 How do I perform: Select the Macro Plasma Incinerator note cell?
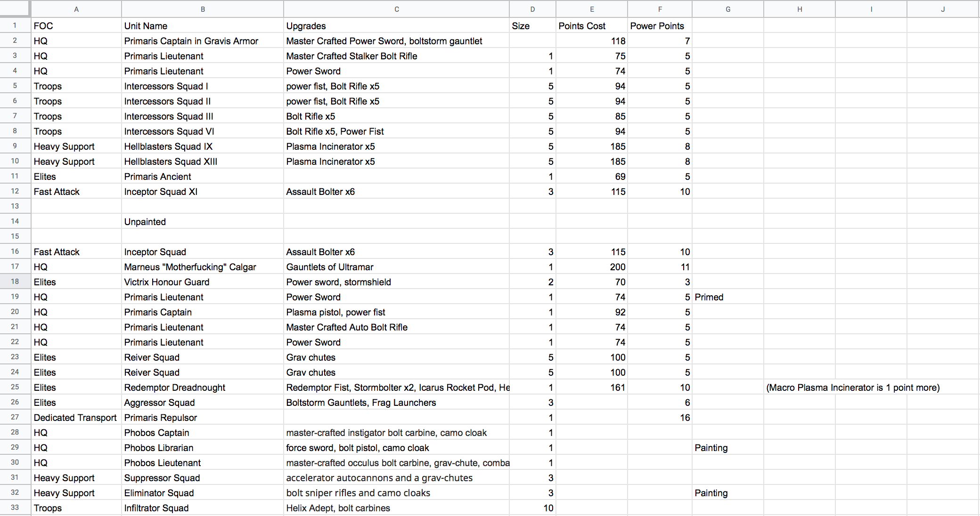pos(852,387)
